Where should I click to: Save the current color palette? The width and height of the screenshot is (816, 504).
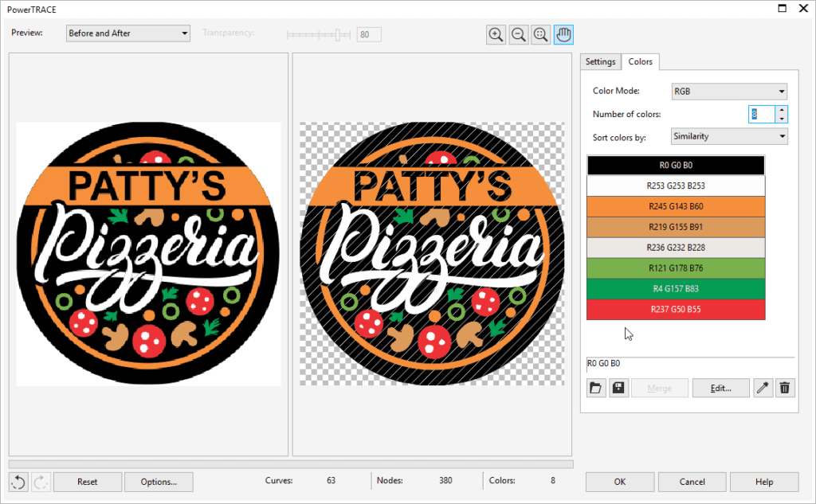click(618, 388)
